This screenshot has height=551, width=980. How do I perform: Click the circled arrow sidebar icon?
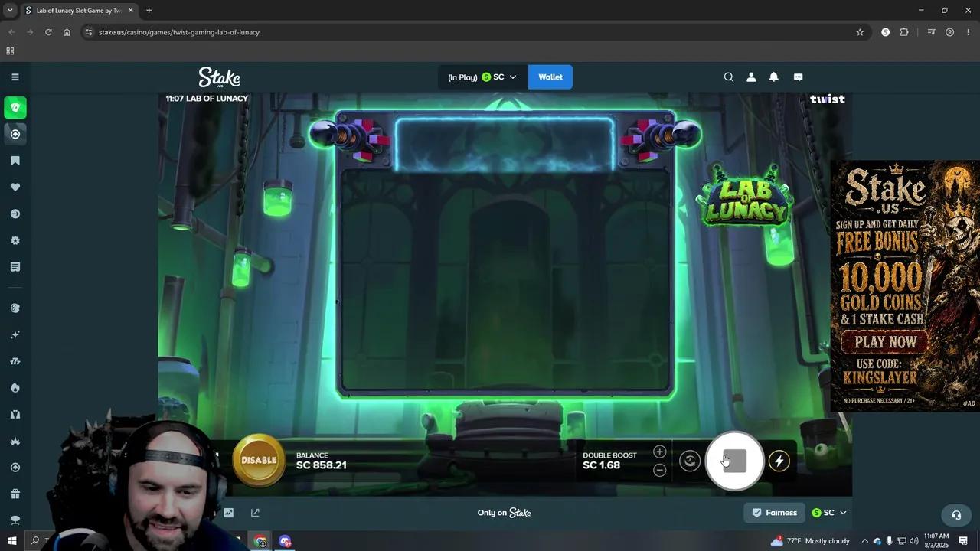tap(15, 214)
